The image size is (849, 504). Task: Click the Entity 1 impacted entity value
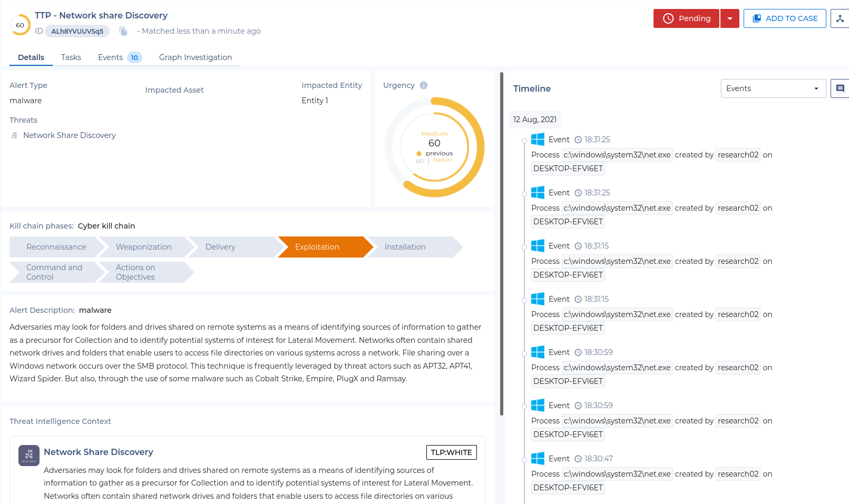[x=315, y=101]
